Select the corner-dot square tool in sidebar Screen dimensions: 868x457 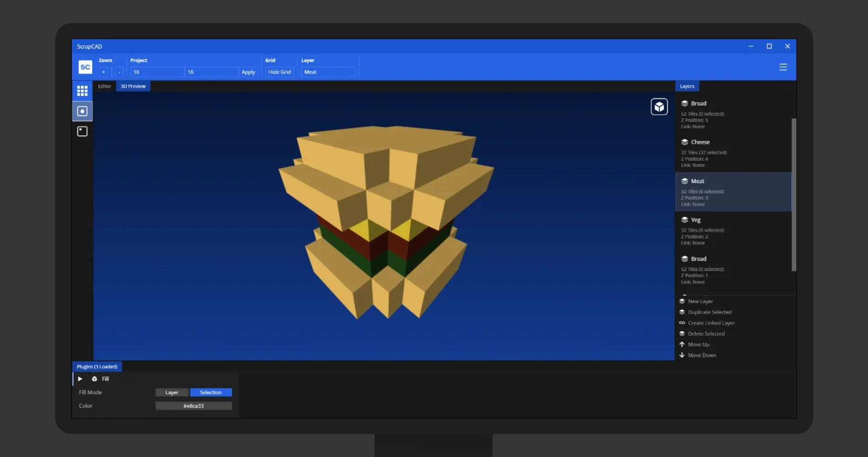[82, 132]
